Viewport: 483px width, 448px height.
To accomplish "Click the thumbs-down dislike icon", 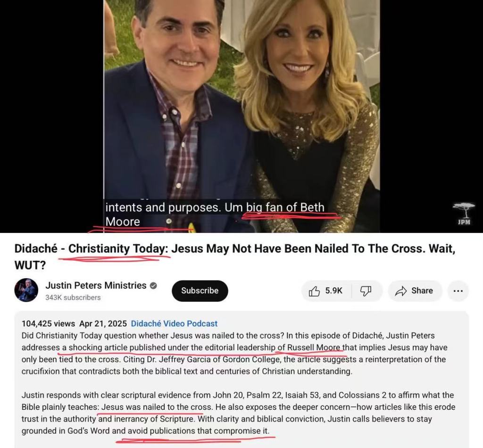I will 366,291.
